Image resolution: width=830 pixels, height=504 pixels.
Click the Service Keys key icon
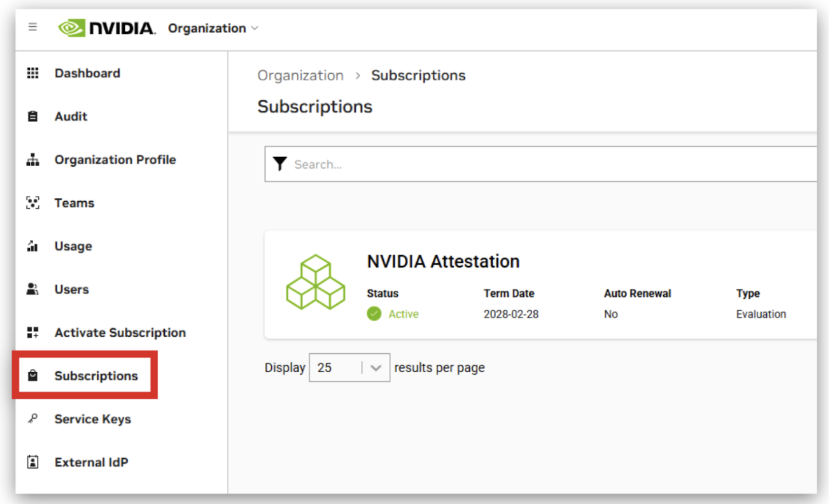pos(32,419)
